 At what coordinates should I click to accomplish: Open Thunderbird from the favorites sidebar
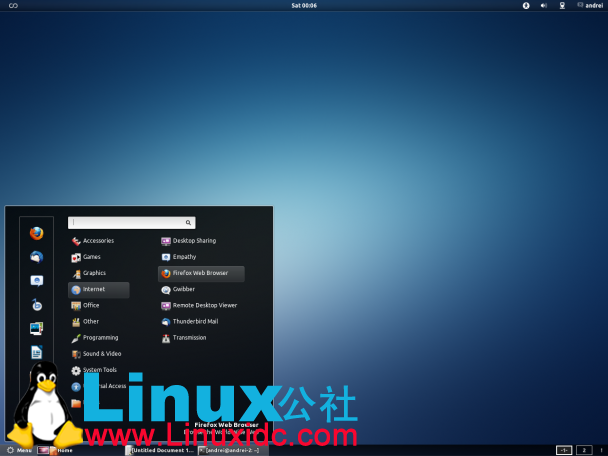36,257
